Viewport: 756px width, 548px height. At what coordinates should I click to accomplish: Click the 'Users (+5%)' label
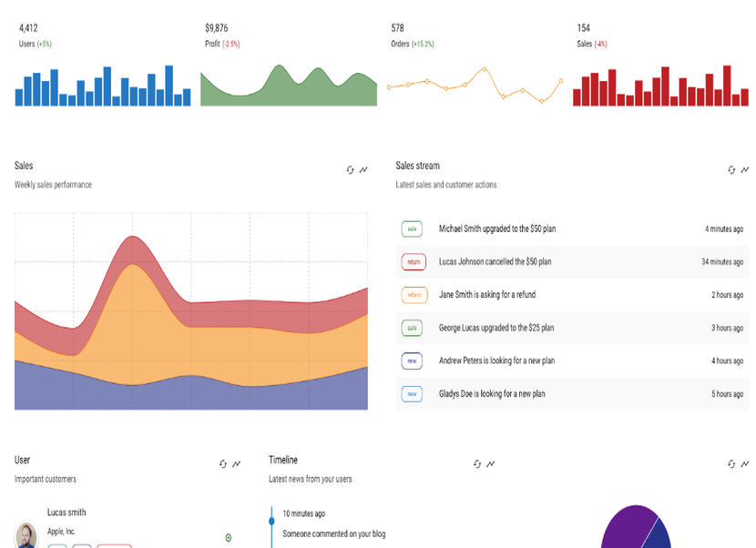click(36, 44)
